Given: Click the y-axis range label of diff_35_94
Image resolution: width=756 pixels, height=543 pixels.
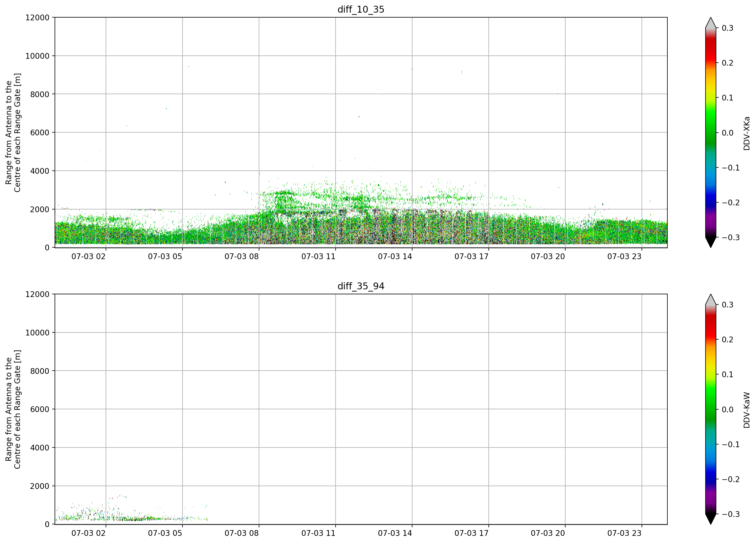Looking at the screenshot, I should click(13, 409).
